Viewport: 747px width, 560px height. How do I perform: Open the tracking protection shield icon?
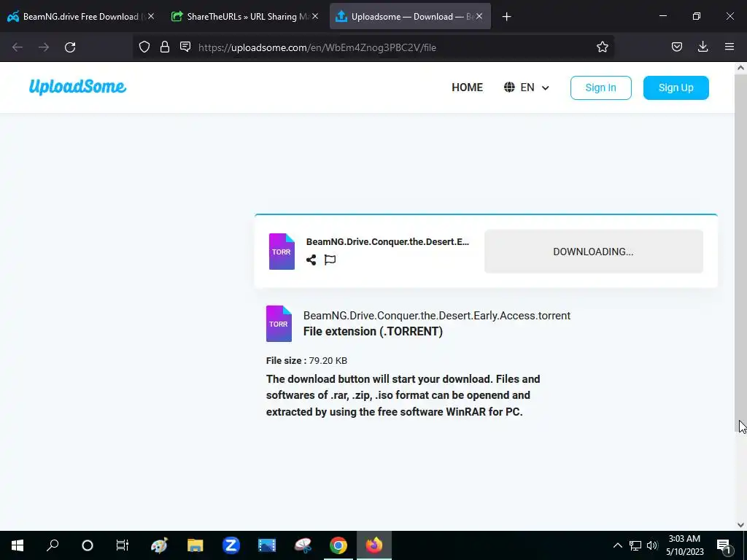[x=144, y=47]
